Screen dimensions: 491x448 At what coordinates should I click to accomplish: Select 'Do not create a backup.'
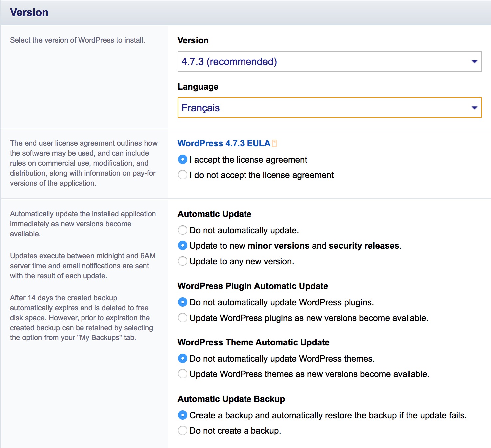click(x=183, y=431)
